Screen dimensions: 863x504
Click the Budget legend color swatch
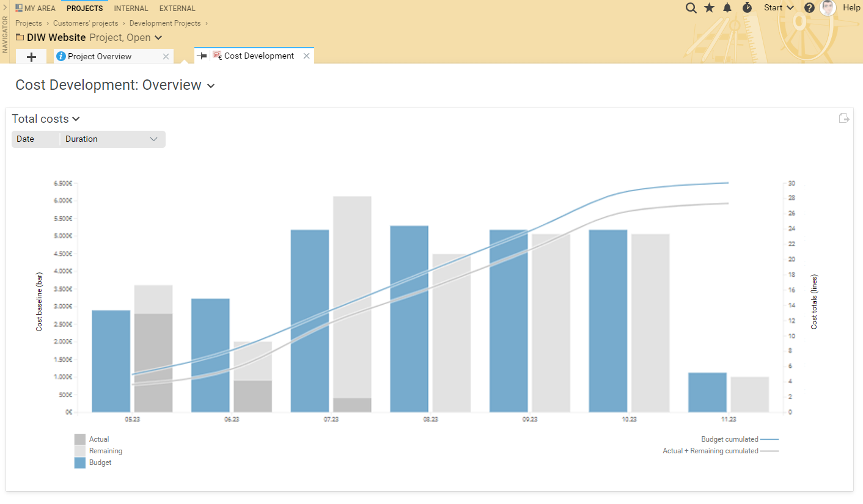pyautogui.click(x=80, y=462)
